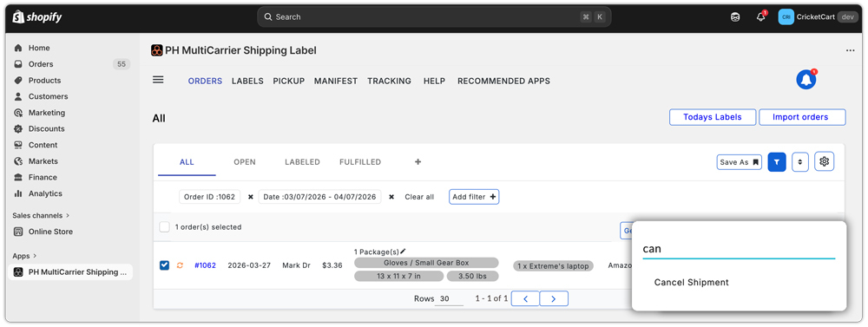Click the 1 x Extreme's laptop chip
The height and width of the screenshot is (327, 868).
click(x=554, y=266)
